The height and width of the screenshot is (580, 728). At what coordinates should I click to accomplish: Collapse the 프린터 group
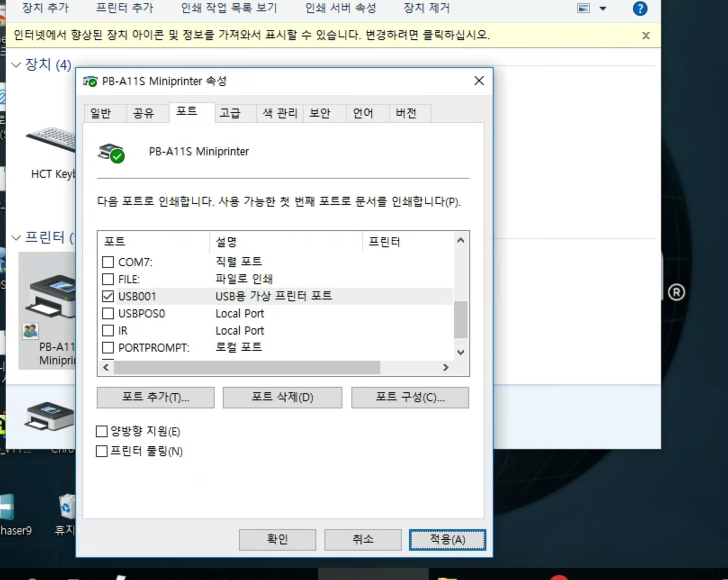click(x=16, y=237)
